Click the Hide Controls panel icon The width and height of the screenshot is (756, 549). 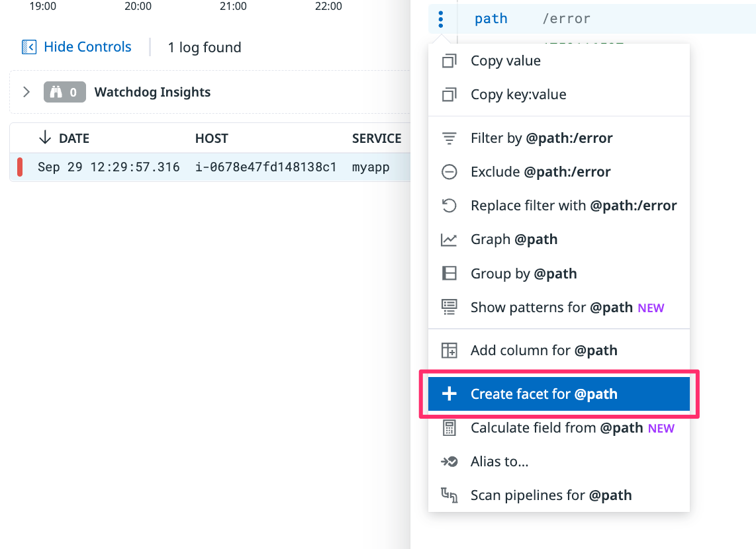tap(29, 48)
